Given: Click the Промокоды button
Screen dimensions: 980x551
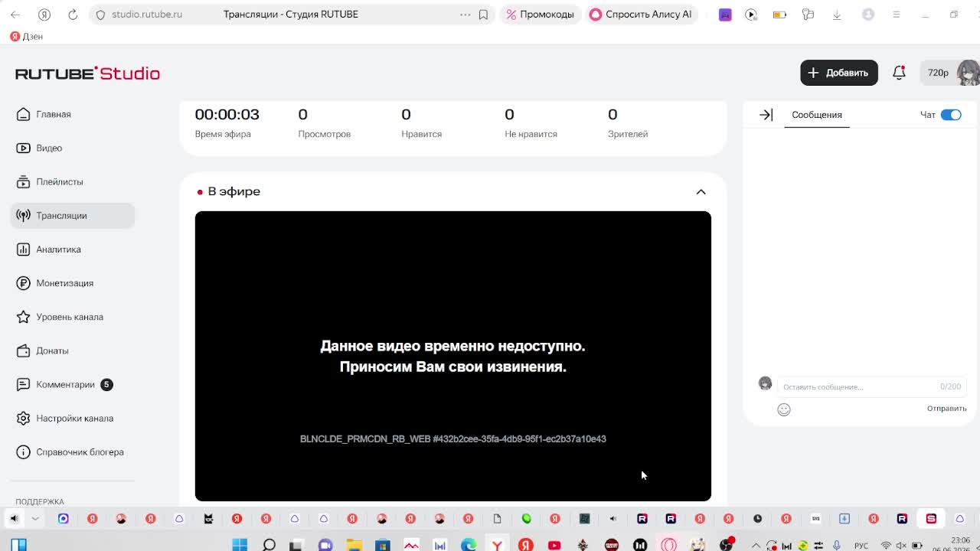Looking at the screenshot, I should [540, 15].
